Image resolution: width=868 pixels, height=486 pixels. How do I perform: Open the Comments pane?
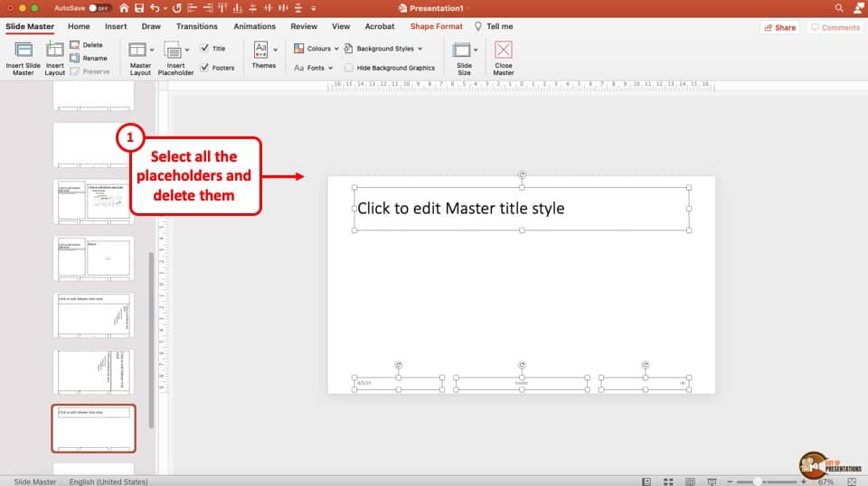[835, 27]
